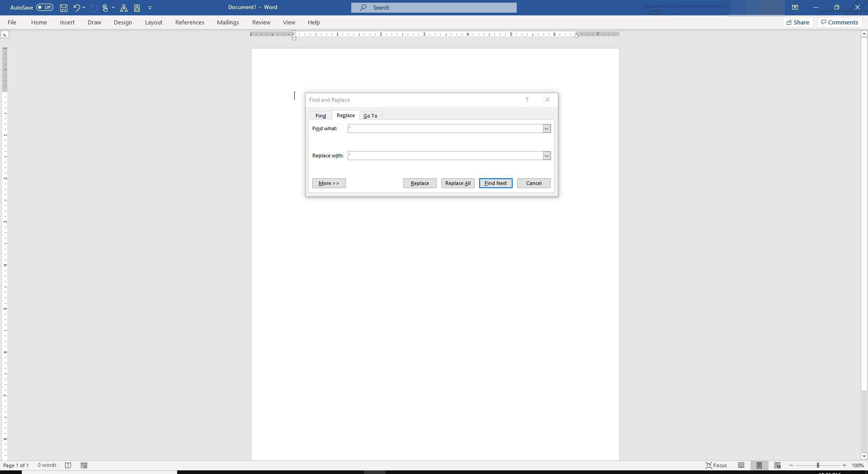The image size is (868, 474).
Task: Click the dialog help question mark
Action: (527, 100)
